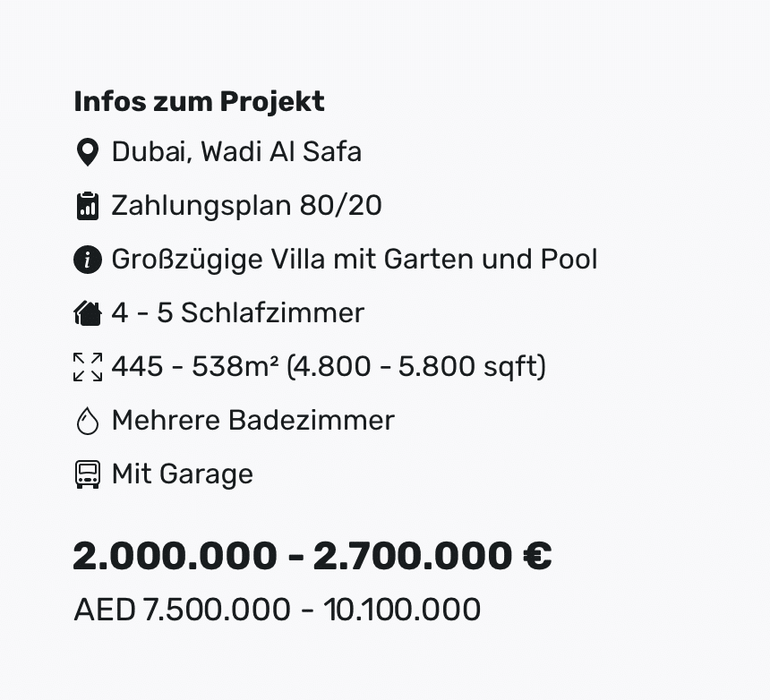The height and width of the screenshot is (700, 770).
Task: Click the sqft value in parentheses
Action: 416,367
